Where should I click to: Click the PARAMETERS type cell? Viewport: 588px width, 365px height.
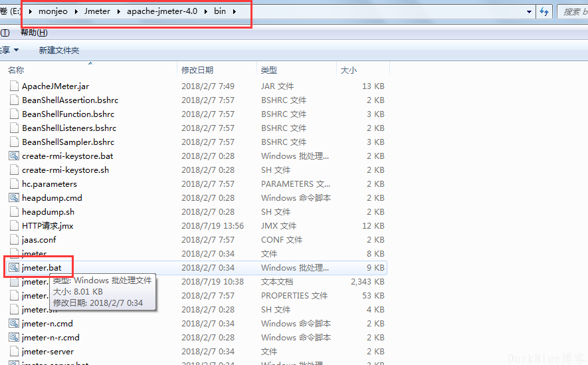coord(296,183)
